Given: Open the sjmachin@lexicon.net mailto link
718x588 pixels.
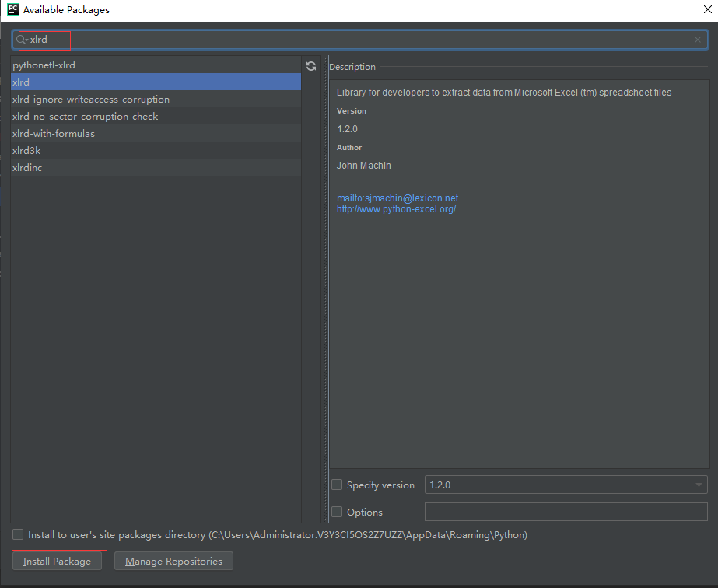Looking at the screenshot, I should pyautogui.click(x=398, y=198).
